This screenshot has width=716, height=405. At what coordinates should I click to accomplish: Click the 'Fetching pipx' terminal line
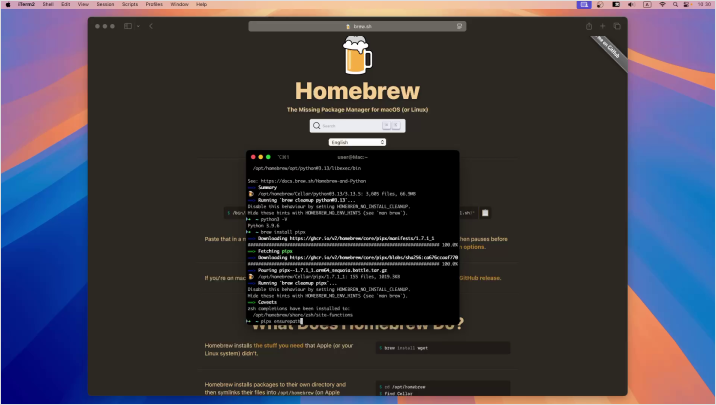(x=275, y=251)
